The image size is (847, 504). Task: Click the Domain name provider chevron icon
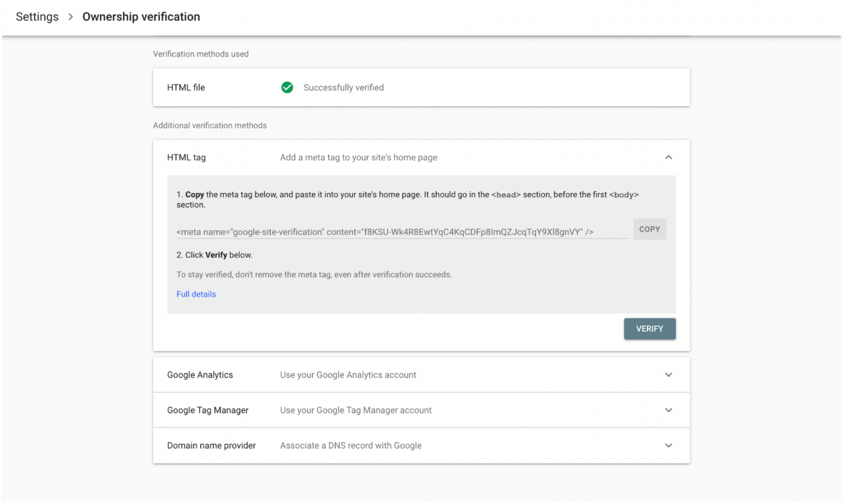point(668,445)
